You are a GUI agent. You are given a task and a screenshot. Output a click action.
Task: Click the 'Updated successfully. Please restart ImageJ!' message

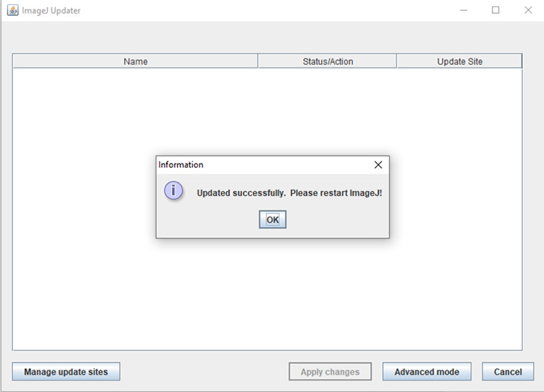click(289, 193)
